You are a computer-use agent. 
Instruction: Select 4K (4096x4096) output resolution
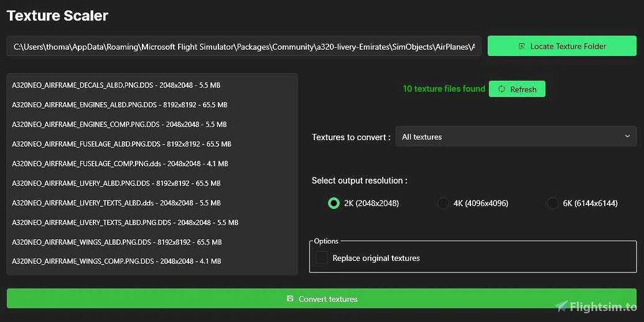pos(443,203)
